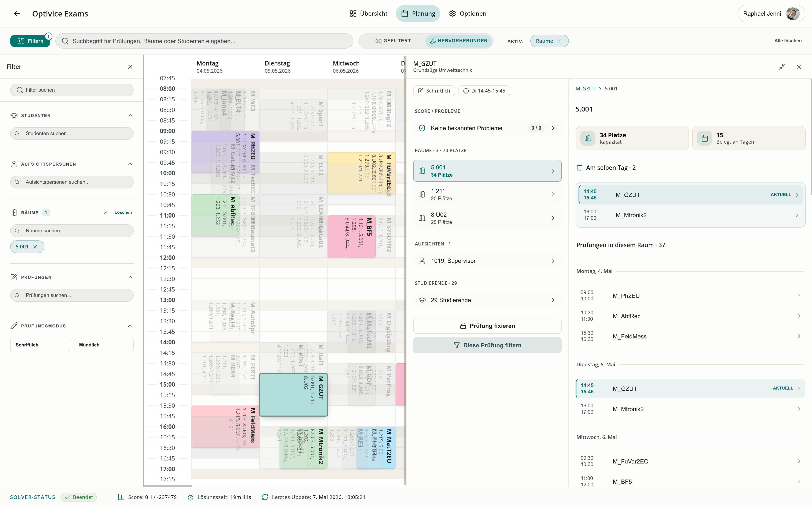The height and width of the screenshot is (507, 812).
Task: Open the Übersicht tab
Action: (368, 13)
